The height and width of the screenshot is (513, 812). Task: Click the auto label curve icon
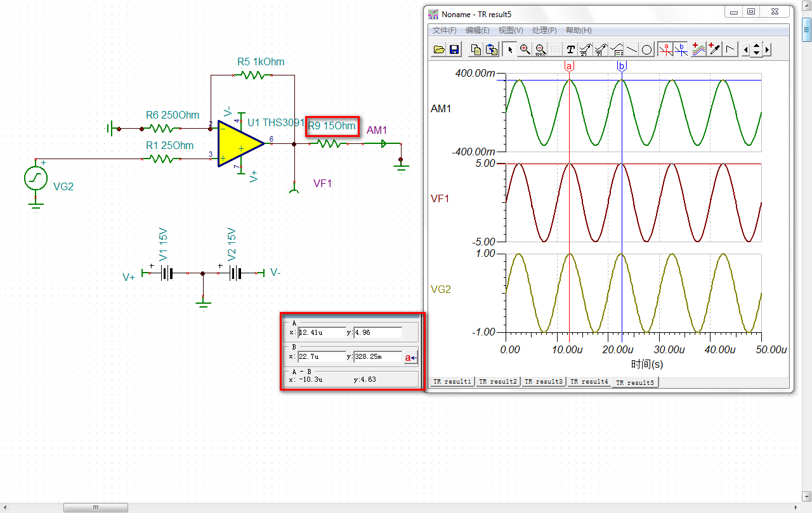586,49
